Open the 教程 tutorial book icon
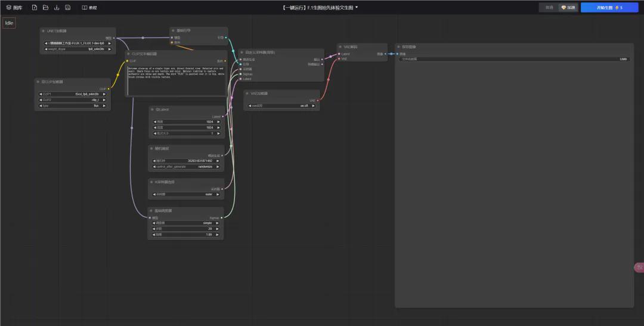This screenshot has width=644, height=326. [x=85, y=8]
